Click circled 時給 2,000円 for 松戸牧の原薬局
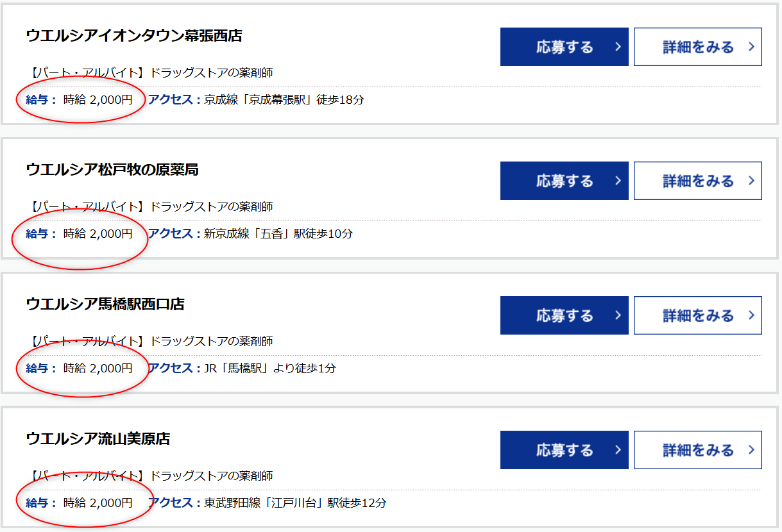This screenshot has height=532, width=782. [98, 234]
